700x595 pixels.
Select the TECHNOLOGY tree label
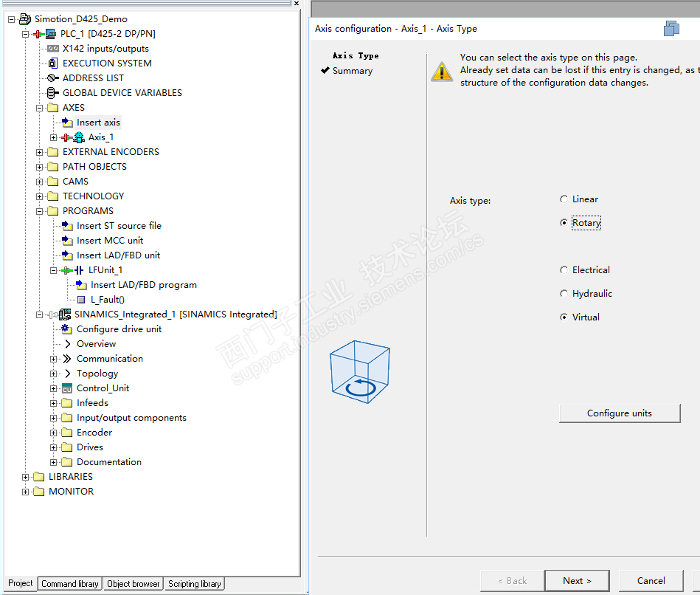93,196
